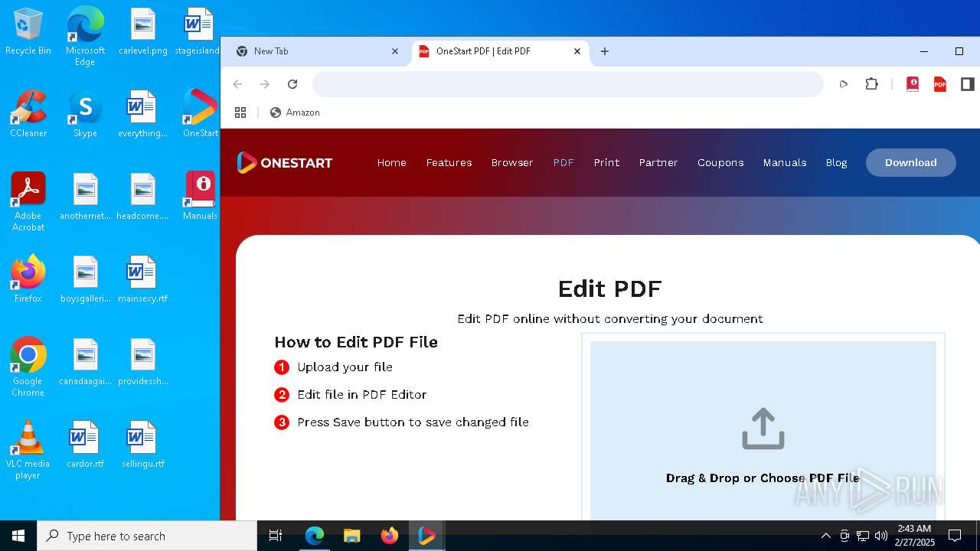Screen dimensions: 980x551
Task: Open Manuals desktop shortcut
Action: click(x=201, y=197)
